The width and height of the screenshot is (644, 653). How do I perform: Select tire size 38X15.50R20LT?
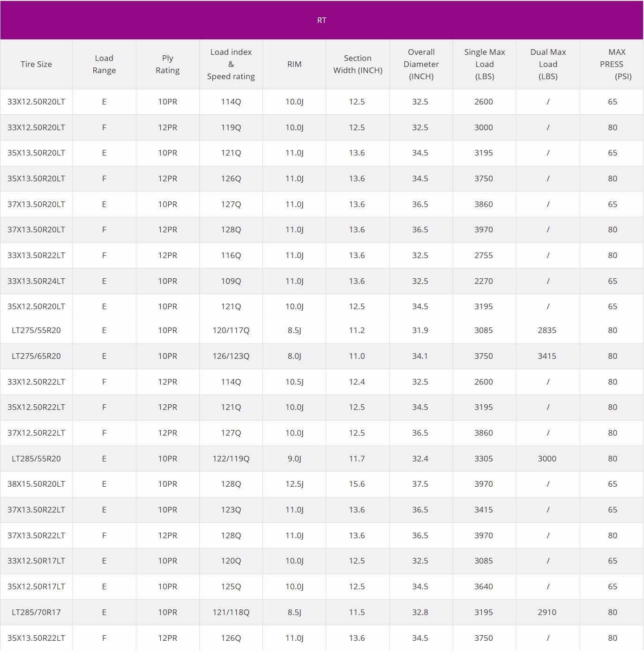pos(36,484)
